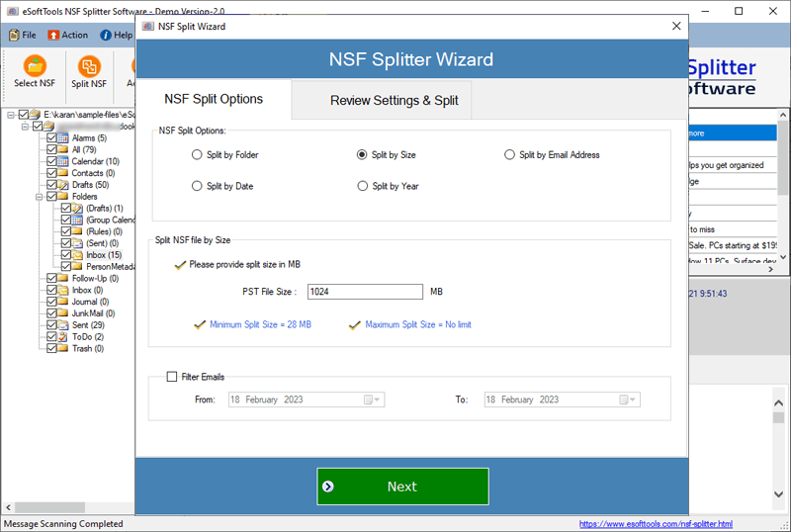Viewport: 791px width, 532px height.
Task: Open the To date picker dropdown
Action: click(x=628, y=399)
